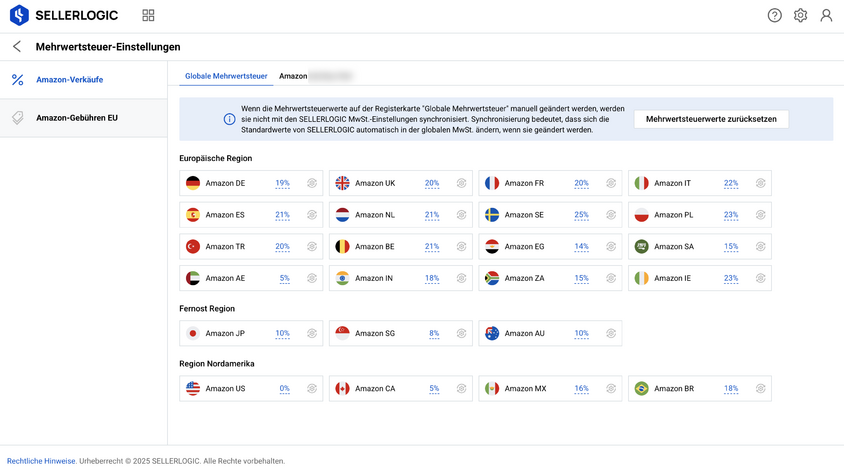Edit the 21% VAT value for Amazon NL
Image resolution: width=844 pixels, height=473 pixels.
432,215
